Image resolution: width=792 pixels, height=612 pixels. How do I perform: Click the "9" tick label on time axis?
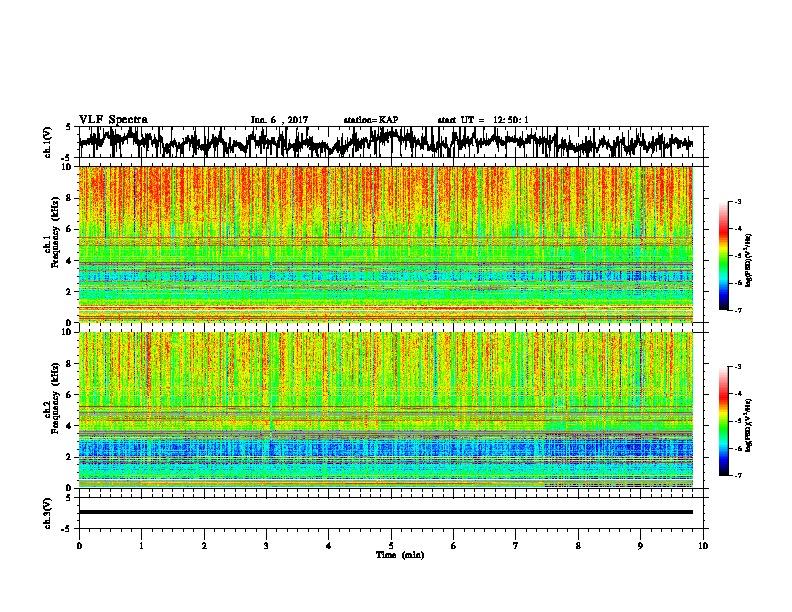(640, 546)
